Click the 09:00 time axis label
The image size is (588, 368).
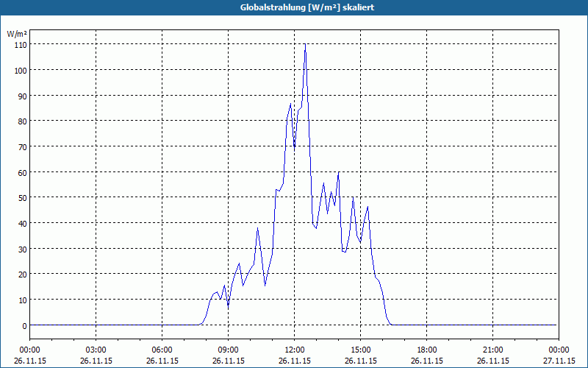tap(229, 350)
